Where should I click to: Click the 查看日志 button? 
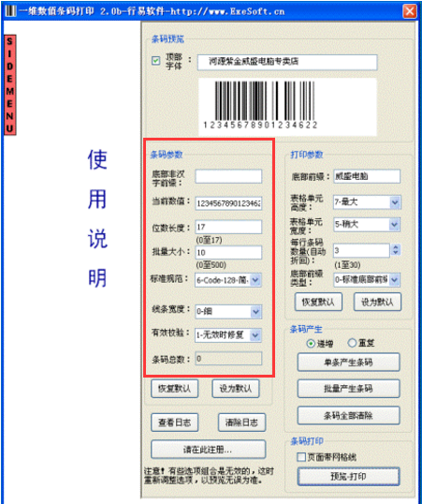(x=174, y=422)
